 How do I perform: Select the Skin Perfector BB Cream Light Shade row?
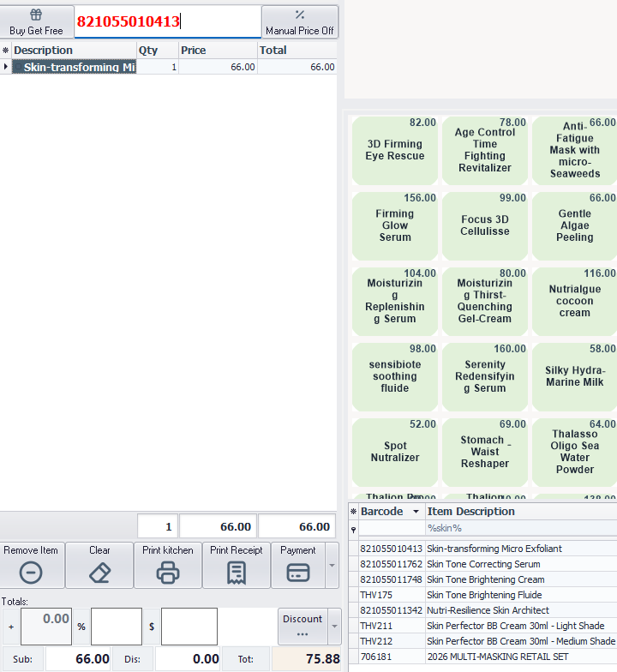point(483,626)
